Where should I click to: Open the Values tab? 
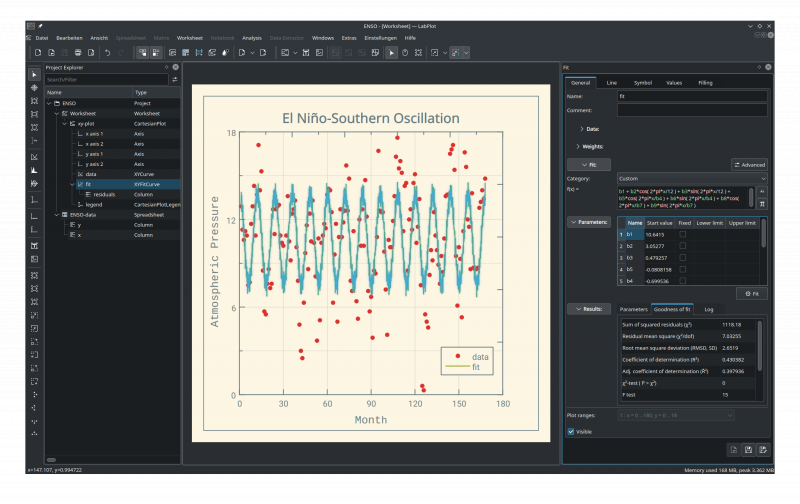tap(674, 83)
